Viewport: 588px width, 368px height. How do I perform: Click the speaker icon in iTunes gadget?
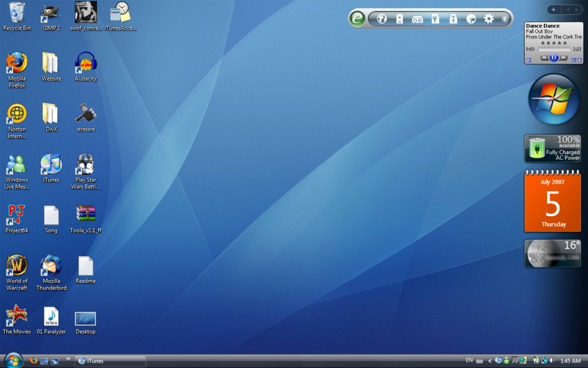tap(579, 60)
